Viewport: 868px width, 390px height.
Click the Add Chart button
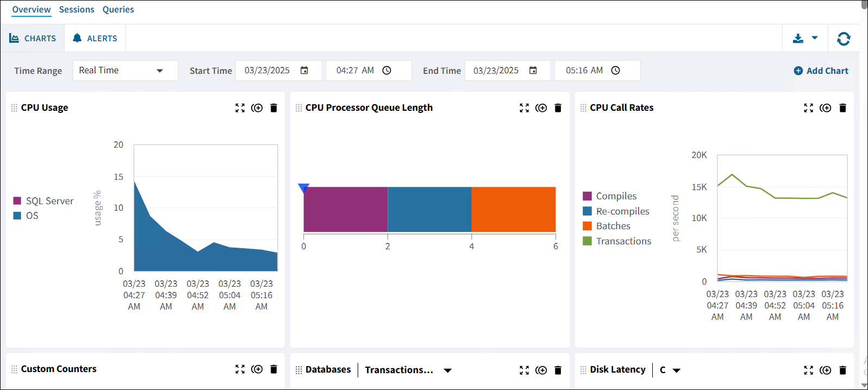click(821, 71)
